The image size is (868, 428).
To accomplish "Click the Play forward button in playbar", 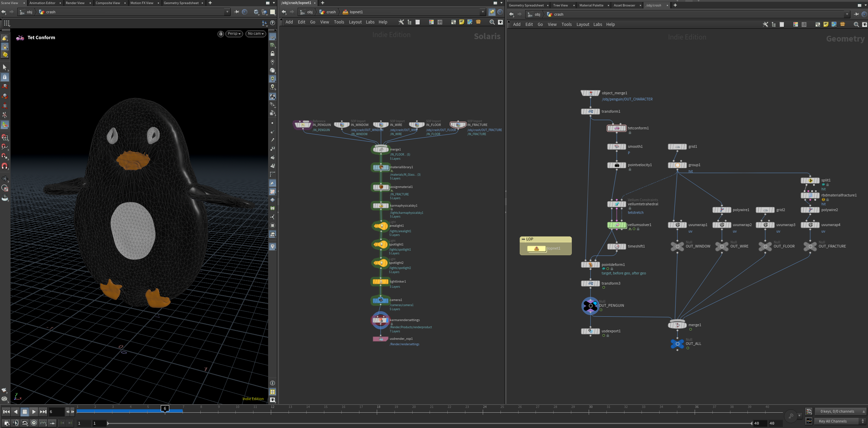I will click(x=34, y=412).
